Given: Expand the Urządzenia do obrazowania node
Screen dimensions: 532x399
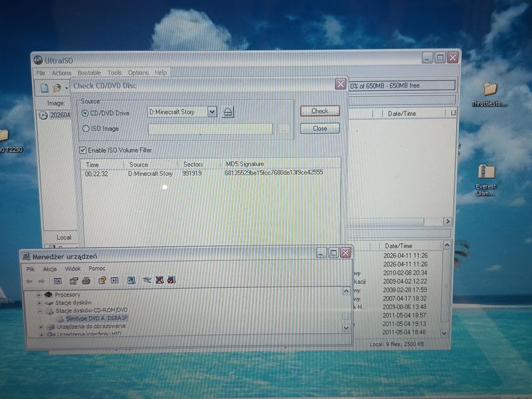Looking at the screenshot, I should coord(40,327).
